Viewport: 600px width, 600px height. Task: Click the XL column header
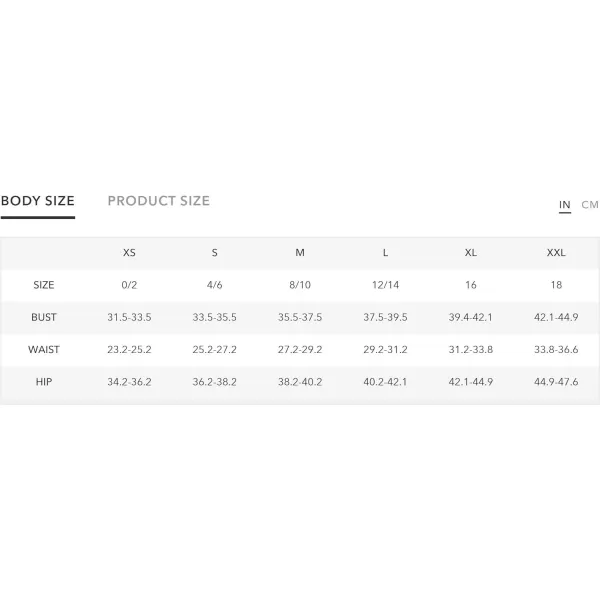(471, 253)
